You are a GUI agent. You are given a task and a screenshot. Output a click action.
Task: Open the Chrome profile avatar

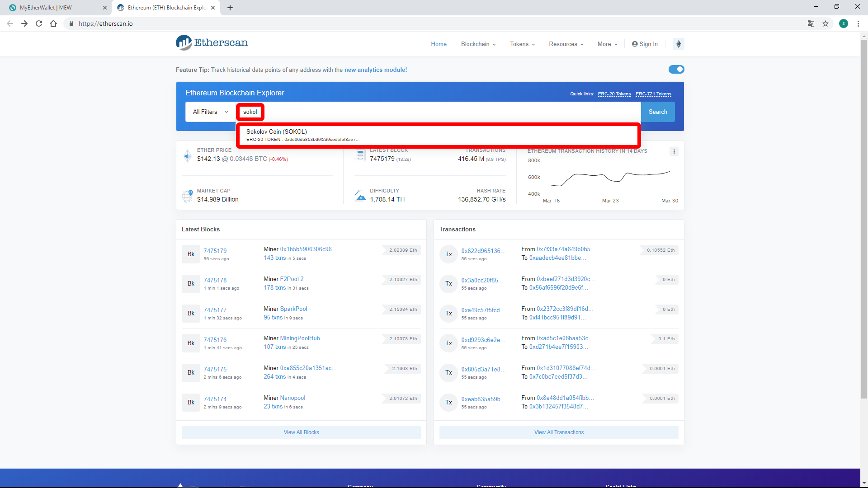(x=844, y=23)
